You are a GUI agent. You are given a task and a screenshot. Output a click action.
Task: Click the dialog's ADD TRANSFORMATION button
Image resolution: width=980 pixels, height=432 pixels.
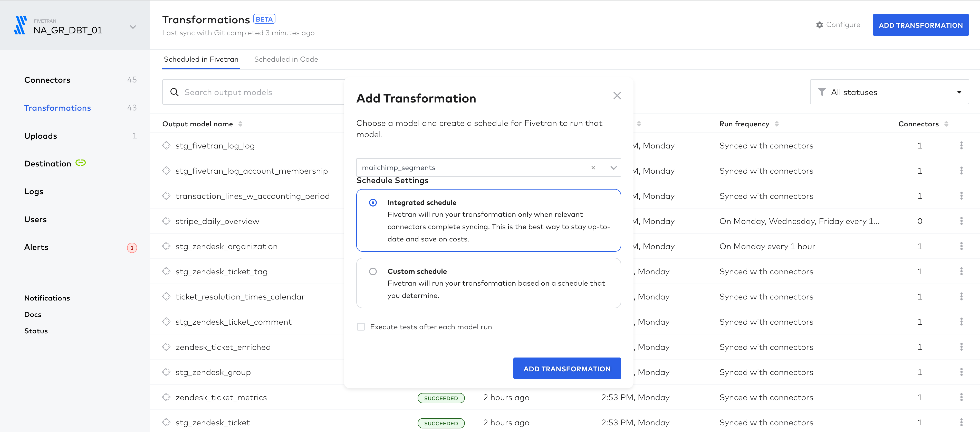point(567,369)
